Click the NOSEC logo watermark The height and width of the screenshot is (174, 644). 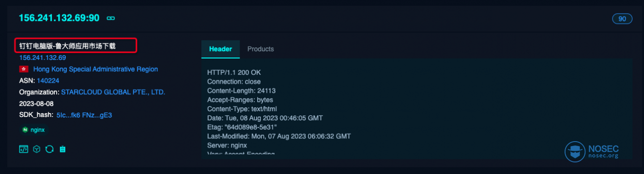point(592,151)
